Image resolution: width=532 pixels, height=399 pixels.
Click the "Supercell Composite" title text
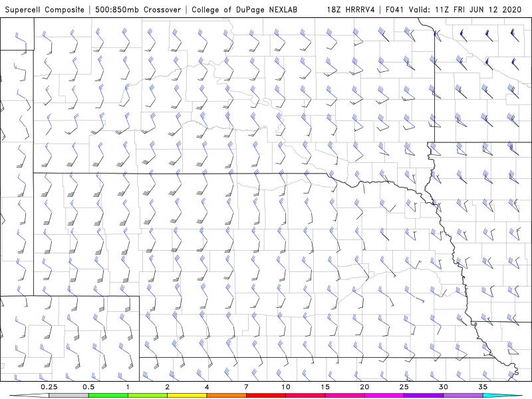click(x=45, y=10)
